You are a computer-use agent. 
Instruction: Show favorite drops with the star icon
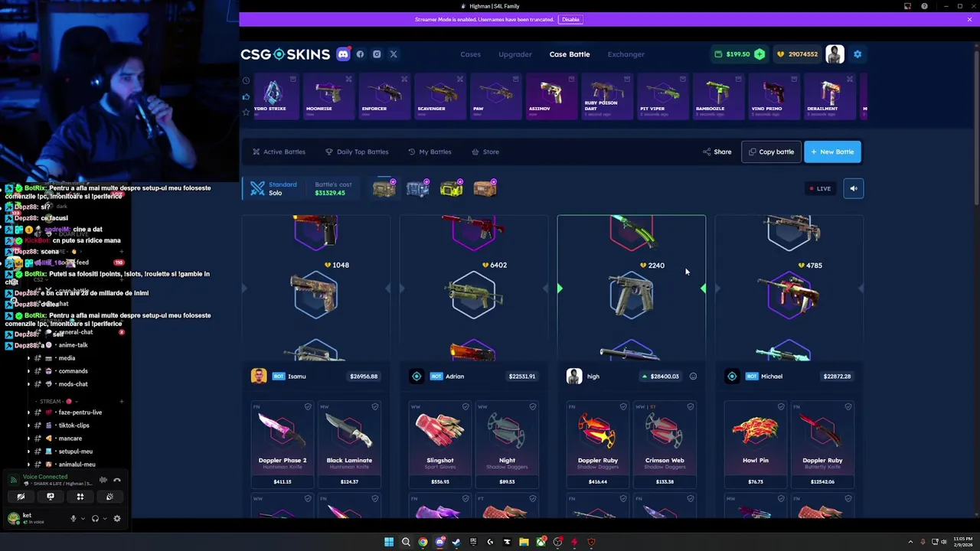tap(246, 112)
